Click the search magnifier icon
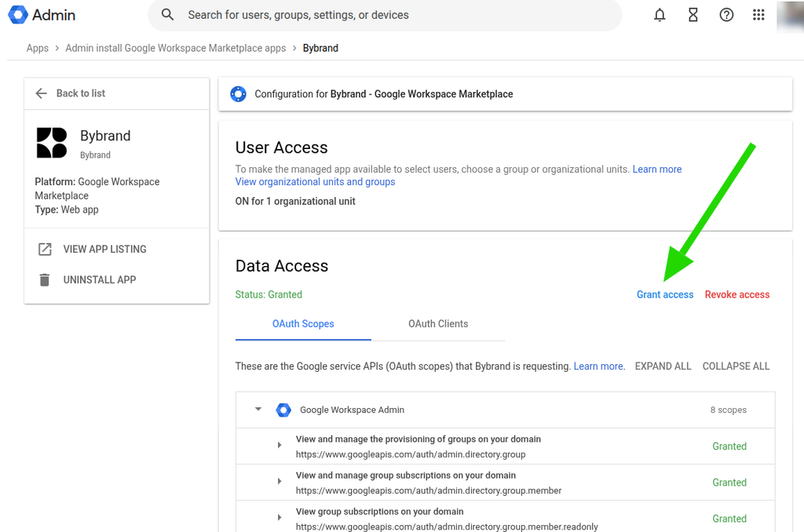 (x=168, y=14)
